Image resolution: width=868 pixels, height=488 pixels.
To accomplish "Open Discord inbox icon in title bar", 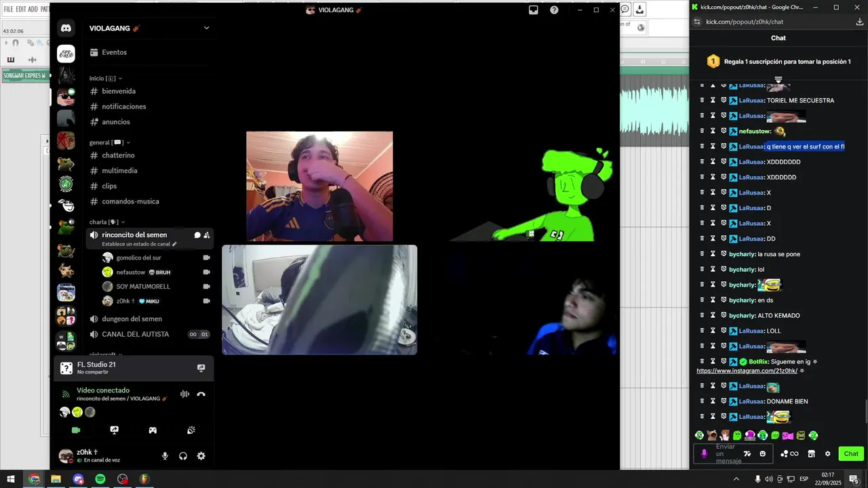I will (x=534, y=10).
